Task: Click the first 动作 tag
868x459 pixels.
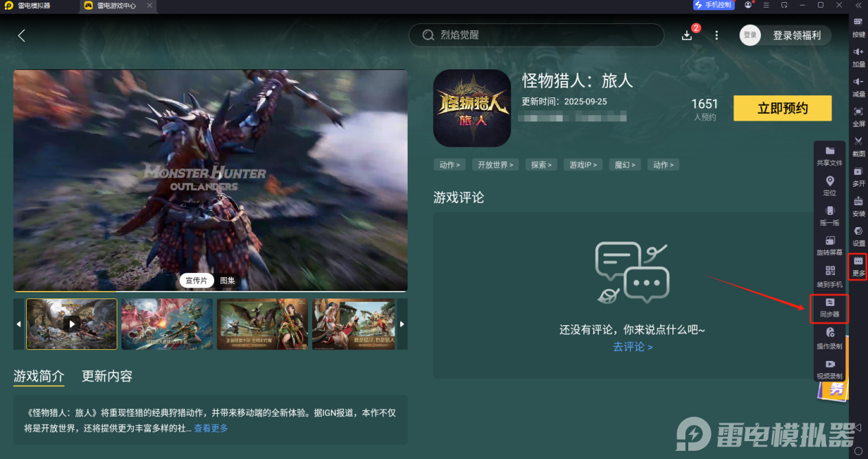Action: click(450, 165)
